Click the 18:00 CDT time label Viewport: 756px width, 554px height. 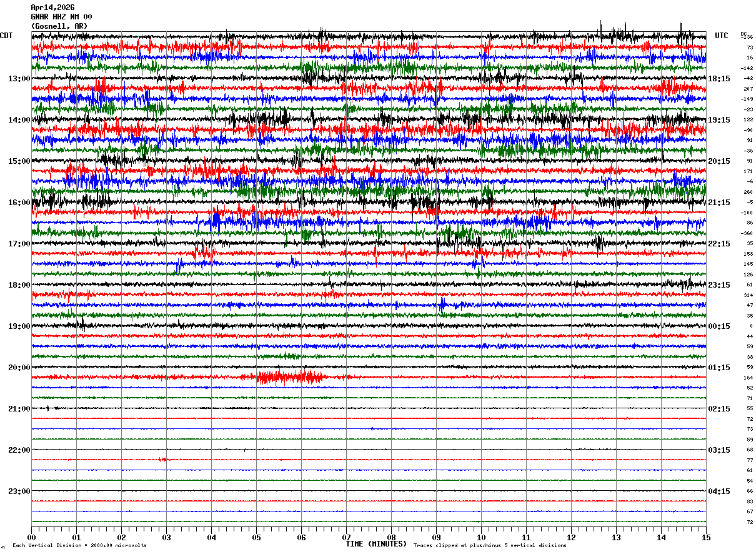point(19,285)
